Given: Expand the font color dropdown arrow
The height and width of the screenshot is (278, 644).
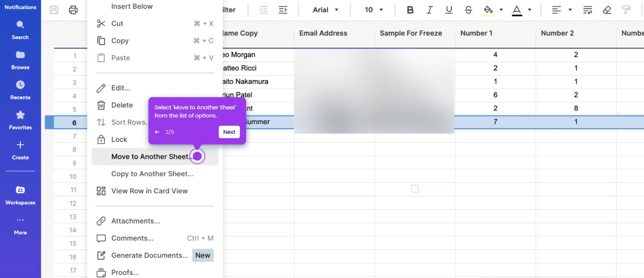Looking at the screenshot, I should 530,10.
